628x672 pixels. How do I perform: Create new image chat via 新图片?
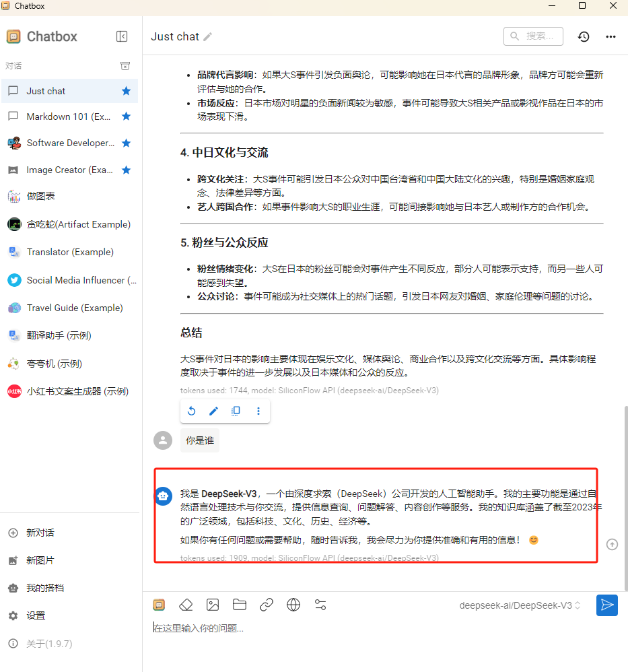click(69, 560)
